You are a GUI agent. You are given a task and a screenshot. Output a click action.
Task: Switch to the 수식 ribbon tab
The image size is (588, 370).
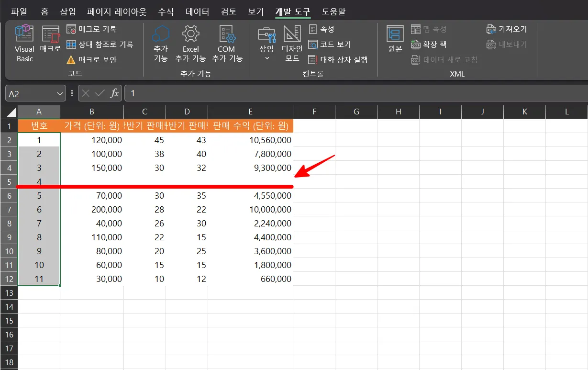(x=166, y=11)
